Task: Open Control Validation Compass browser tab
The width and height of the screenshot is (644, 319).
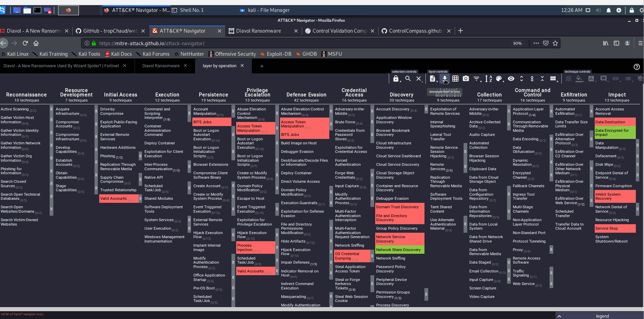Action: pyautogui.click(x=340, y=31)
